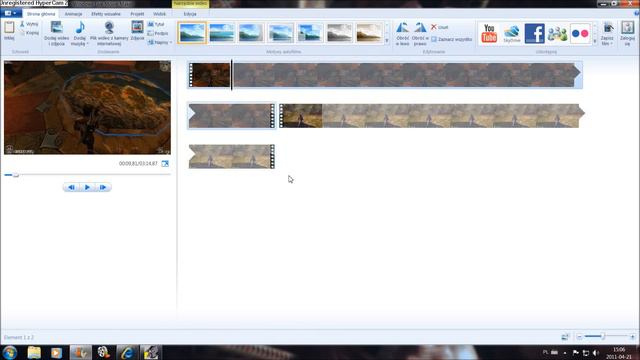Click the zoom out minus button
The width and height of the screenshot is (640, 360).
(x=579, y=337)
